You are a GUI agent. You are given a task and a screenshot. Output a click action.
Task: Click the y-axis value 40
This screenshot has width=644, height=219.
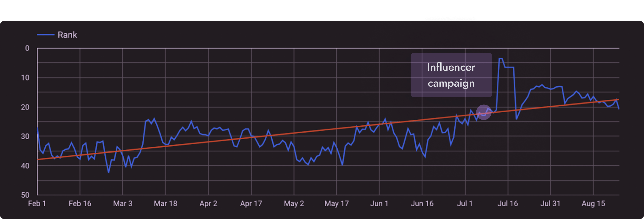tap(25, 166)
